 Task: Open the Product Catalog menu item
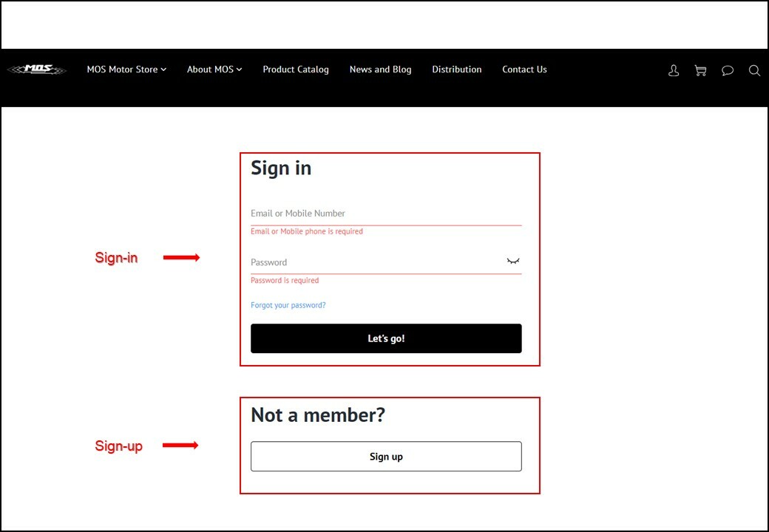point(296,69)
